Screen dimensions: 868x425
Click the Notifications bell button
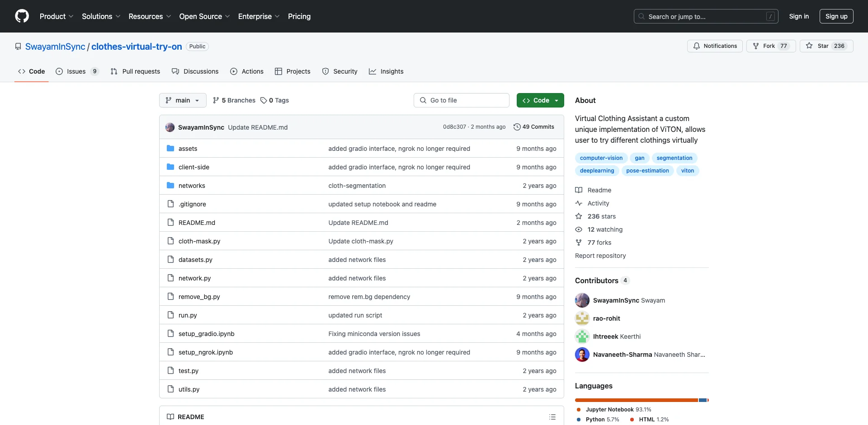point(715,46)
